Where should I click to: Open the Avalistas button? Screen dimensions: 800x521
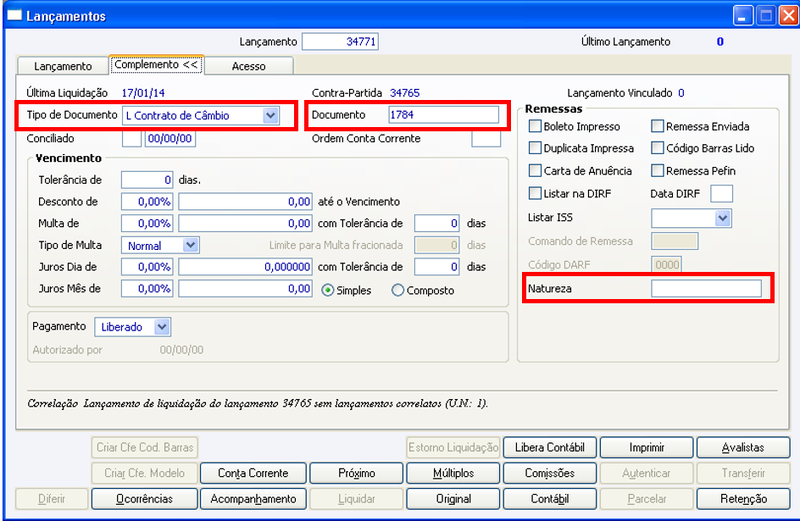[743, 448]
